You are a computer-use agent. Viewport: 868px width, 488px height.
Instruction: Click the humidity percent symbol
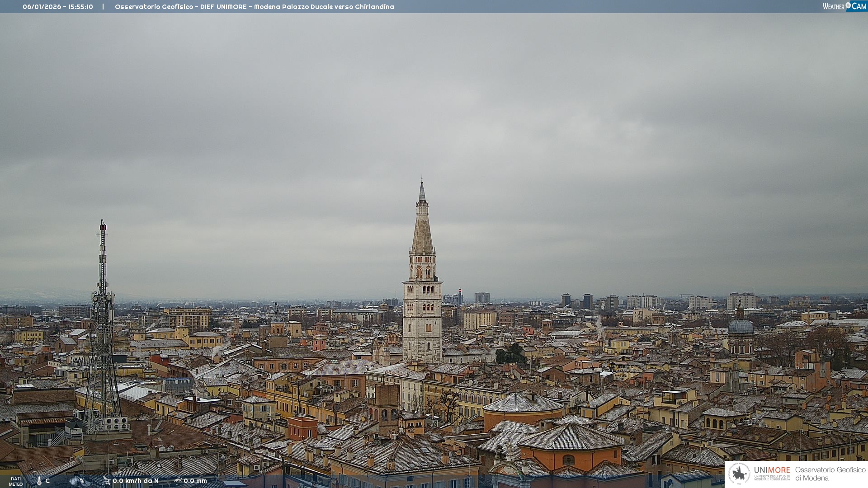(x=82, y=481)
